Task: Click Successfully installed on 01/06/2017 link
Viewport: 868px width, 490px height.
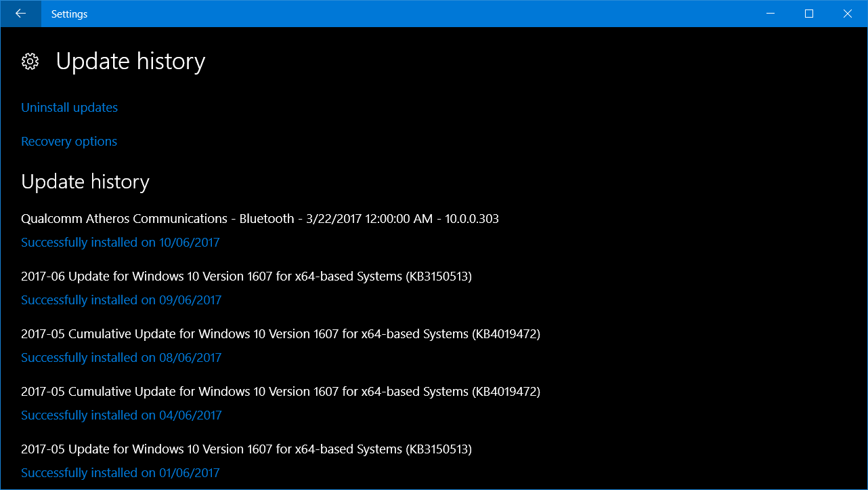Action: click(120, 472)
